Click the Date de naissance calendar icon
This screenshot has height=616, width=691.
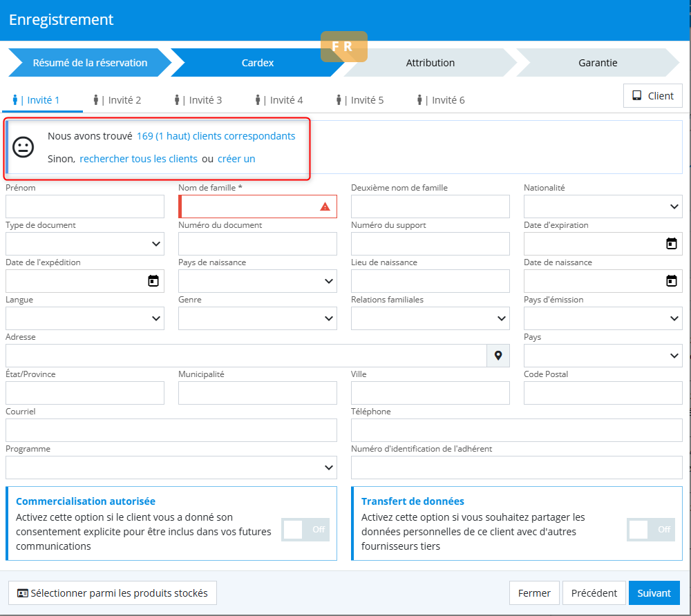[670, 281]
